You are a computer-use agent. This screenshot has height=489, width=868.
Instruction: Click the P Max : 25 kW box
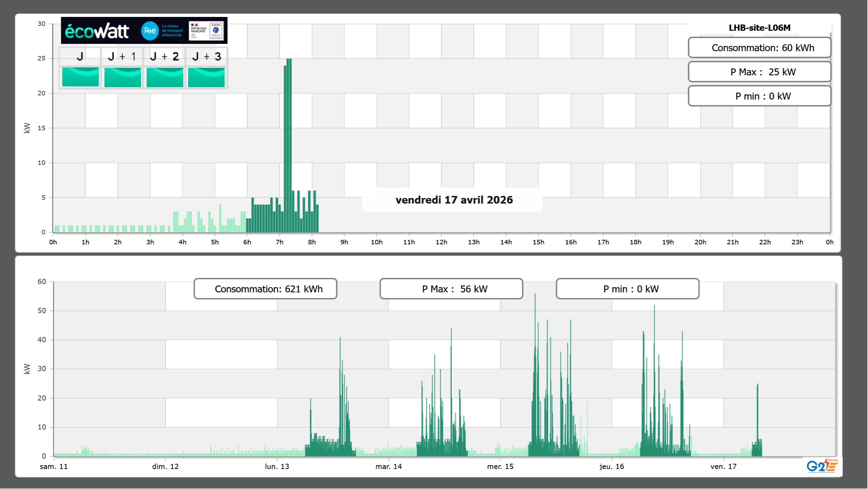coord(759,72)
